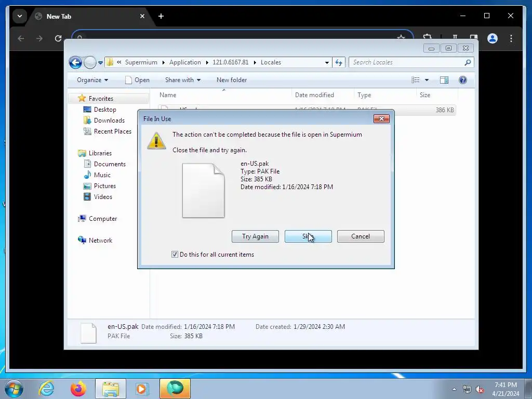Click Open in Explorer toolbar
Viewport: 532px width, 399px height.
(x=137, y=80)
